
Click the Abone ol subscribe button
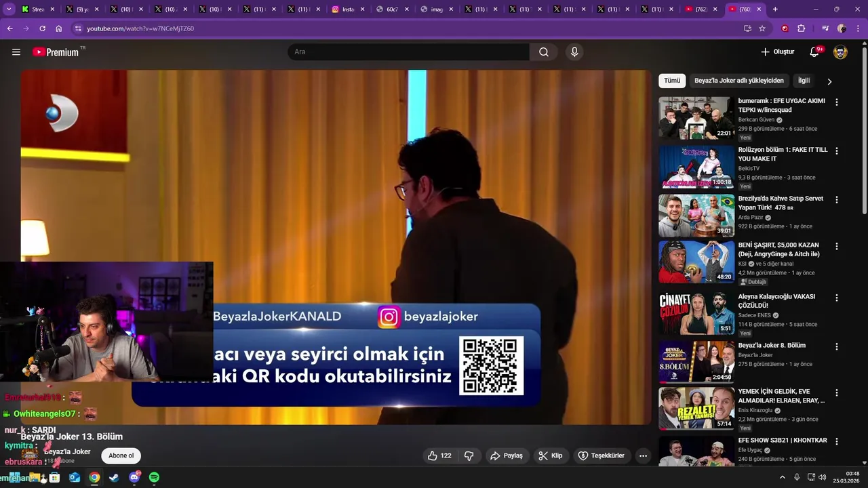tap(121, 455)
